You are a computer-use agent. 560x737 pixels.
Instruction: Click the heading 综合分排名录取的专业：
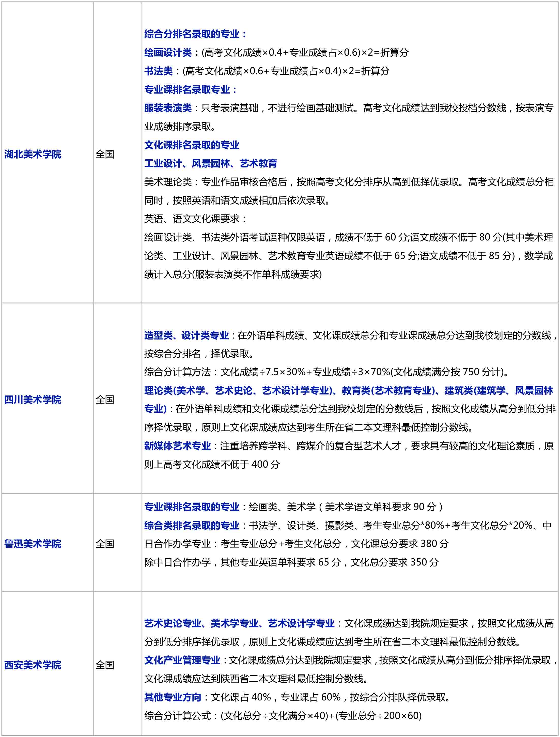(x=196, y=34)
